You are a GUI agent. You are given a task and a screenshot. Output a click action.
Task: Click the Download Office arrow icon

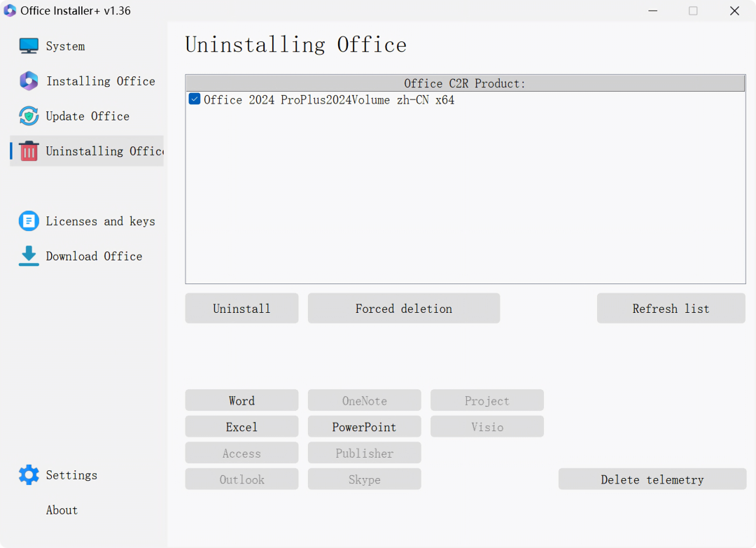coord(29,256)
